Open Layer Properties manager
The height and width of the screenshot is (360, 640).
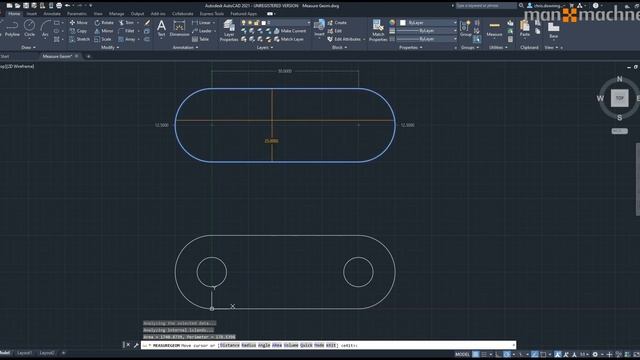[x=229, y=31]
